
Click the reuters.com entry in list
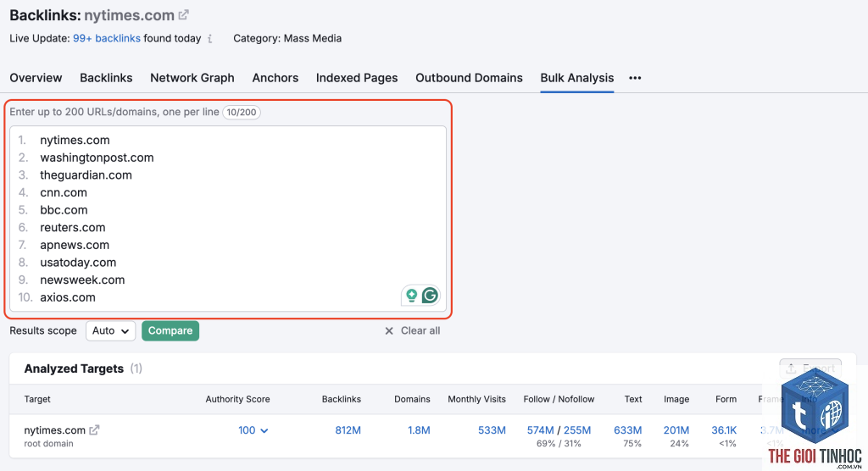[x=73, y=228]
